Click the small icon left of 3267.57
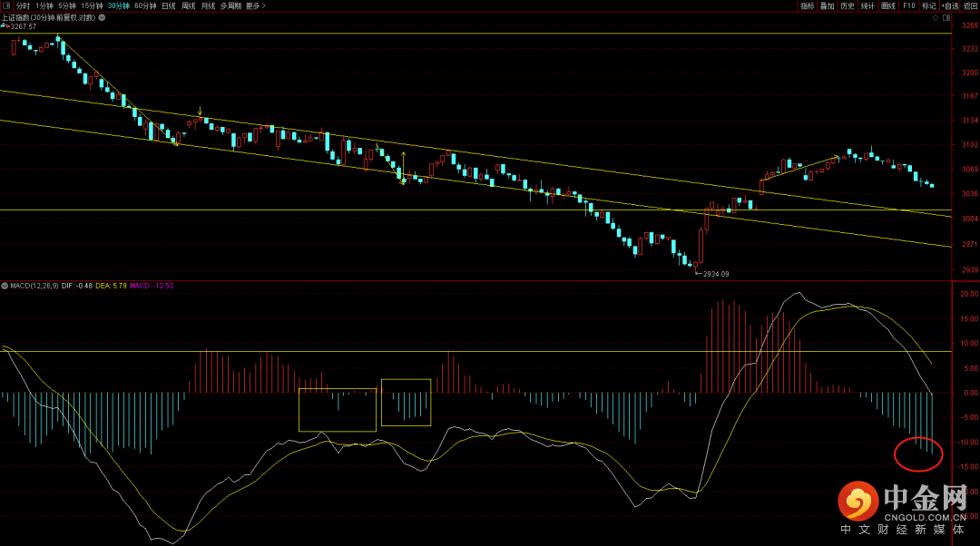Image resolution: width=980 pixels, height=546 pixels. 4,26
